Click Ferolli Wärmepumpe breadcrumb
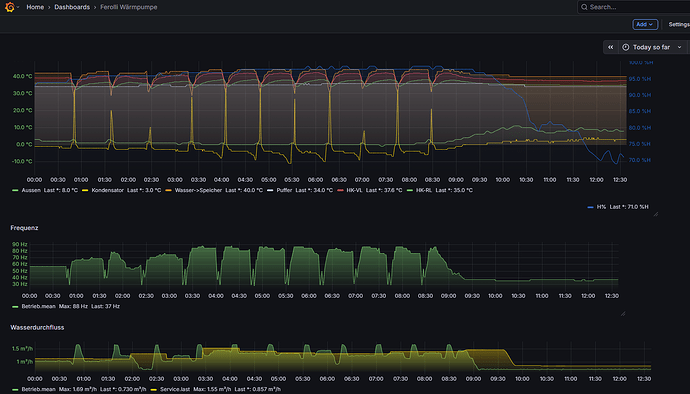 (x=128, y=7)
